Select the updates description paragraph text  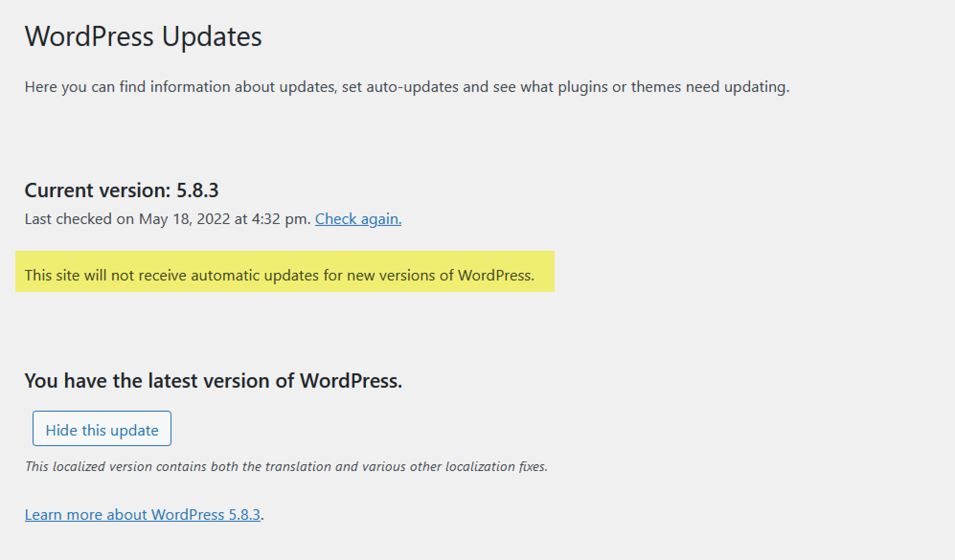(x=407, y=87)
